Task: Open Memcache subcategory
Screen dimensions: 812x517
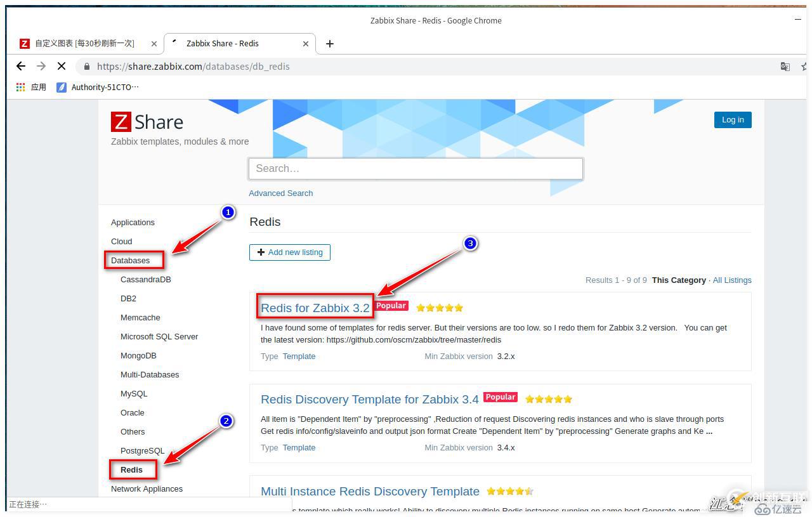Action: 140,318
